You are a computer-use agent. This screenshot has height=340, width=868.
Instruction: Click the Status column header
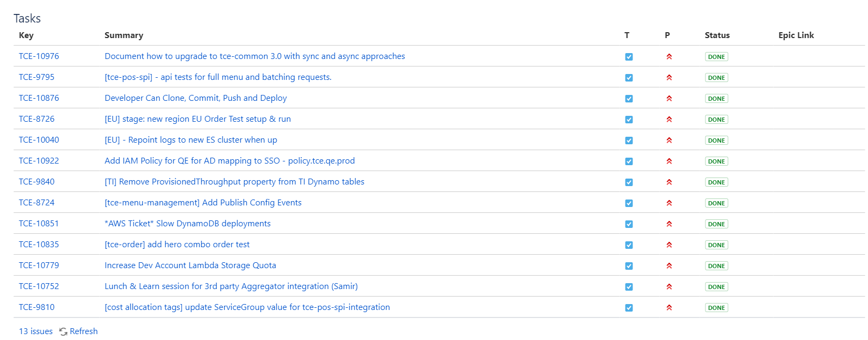pyautogui.click(x=717, y=35)
